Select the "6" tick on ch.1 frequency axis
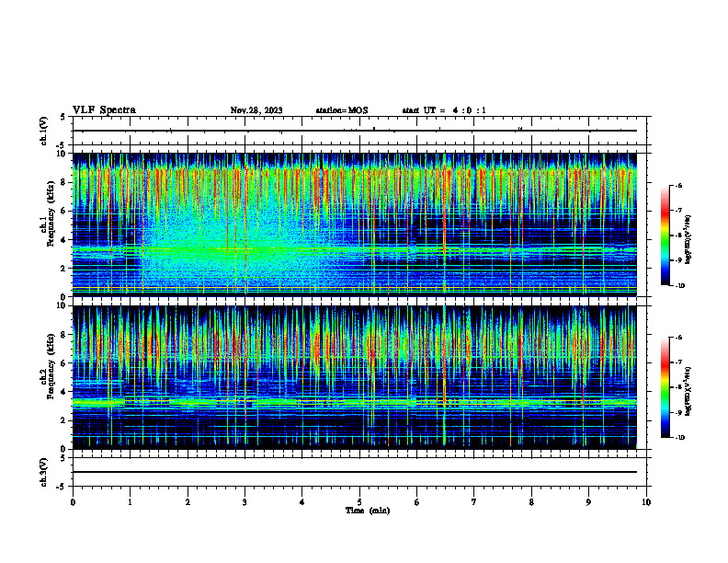 point(65,211)
